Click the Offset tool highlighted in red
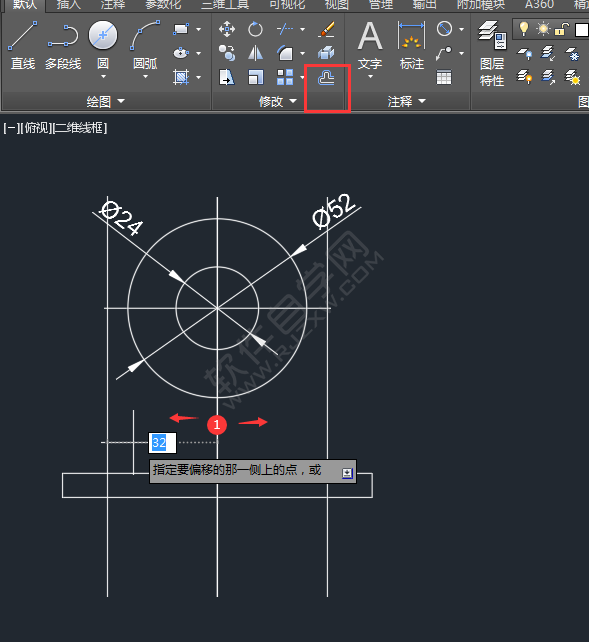This screenshot has width=589, height=642. [x=326, y=77]
